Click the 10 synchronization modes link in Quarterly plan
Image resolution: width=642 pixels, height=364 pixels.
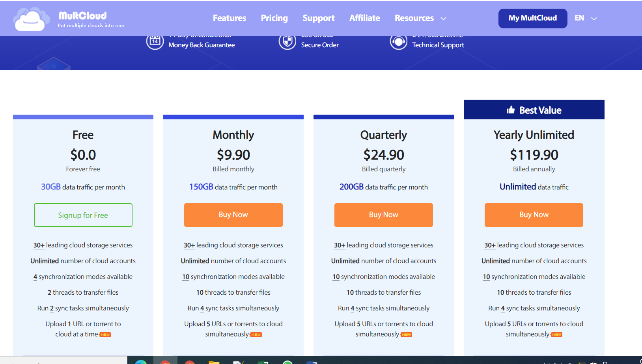(336, 277)
